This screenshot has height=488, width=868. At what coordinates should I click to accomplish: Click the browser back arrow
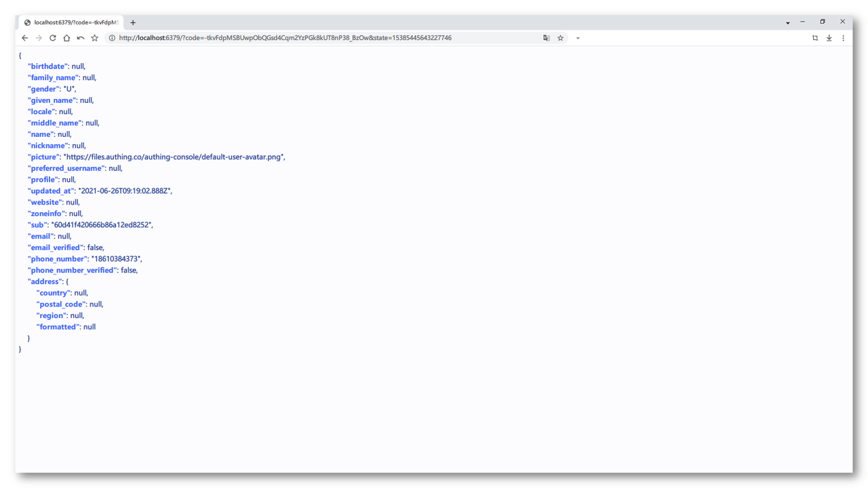pyautogui.click(x=25, y=38)
